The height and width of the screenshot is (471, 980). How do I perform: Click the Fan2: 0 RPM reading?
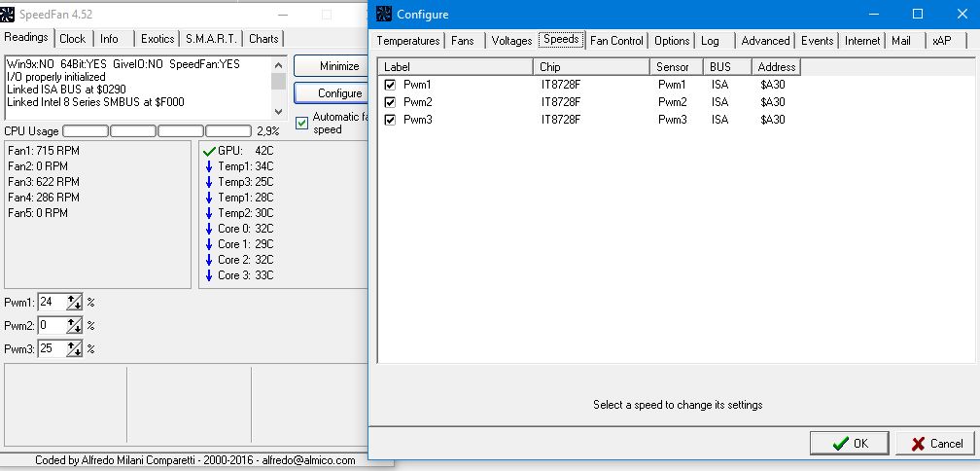pos(38,166)
